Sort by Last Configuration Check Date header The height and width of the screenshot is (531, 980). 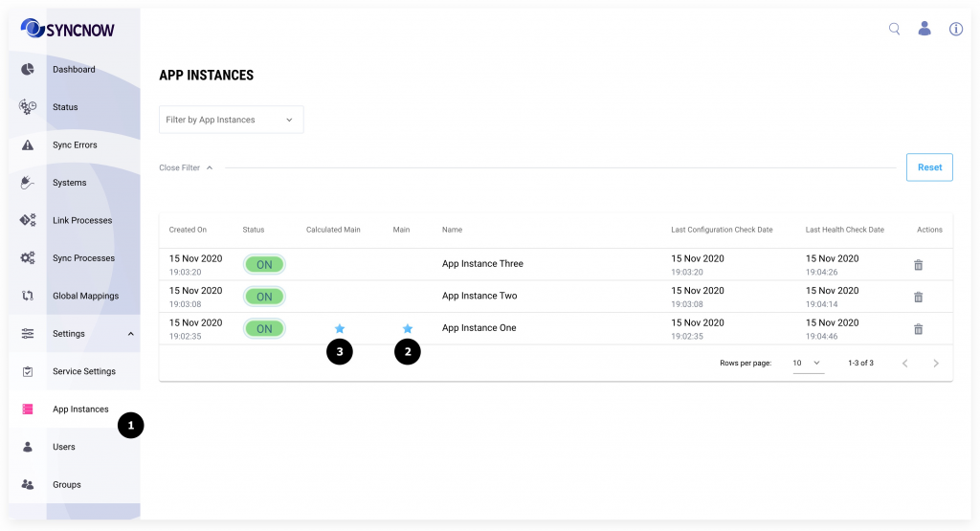pos(722,230)
